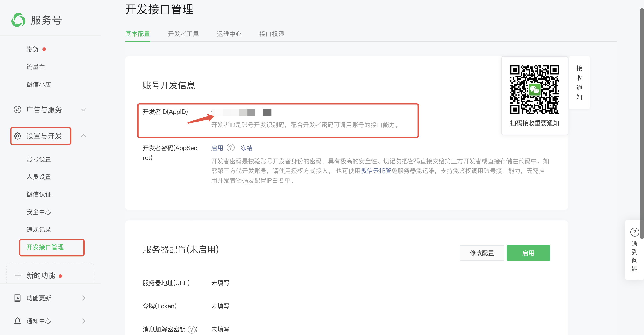This screenshot has width=644, height=335.
Task: Click the 服务号 title text
Action: tap(47, 20)
